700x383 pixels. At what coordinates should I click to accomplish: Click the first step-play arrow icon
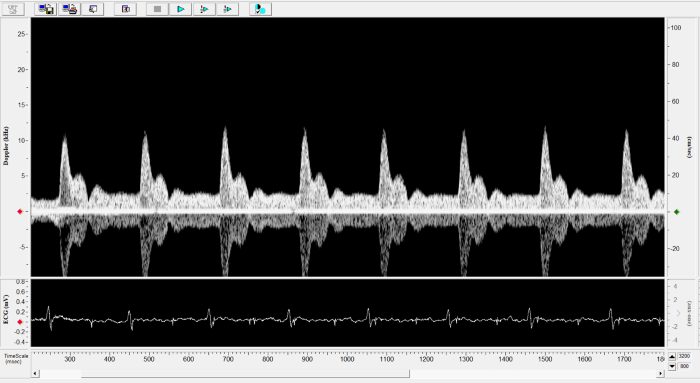(204, 9)
